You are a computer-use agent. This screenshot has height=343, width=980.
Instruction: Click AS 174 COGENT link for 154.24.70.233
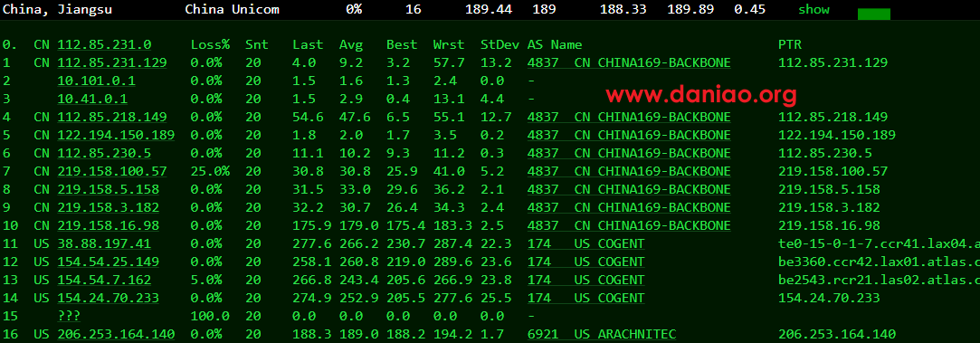pos(585,299)
